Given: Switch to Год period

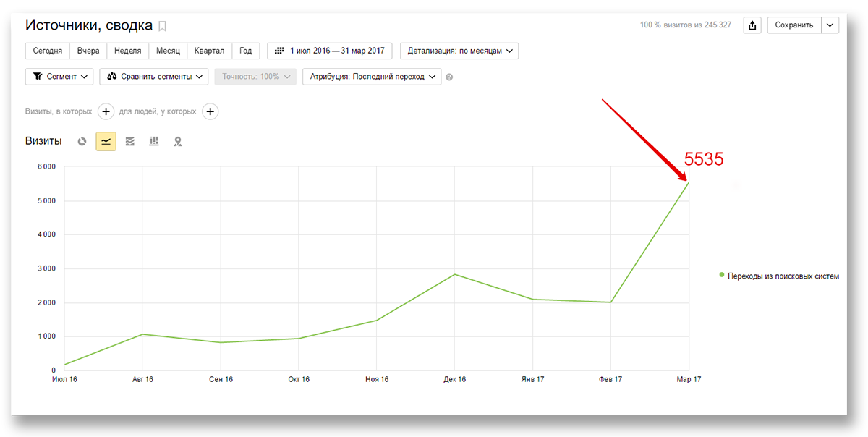Looking at the screenshot, I should click(246, 51).
